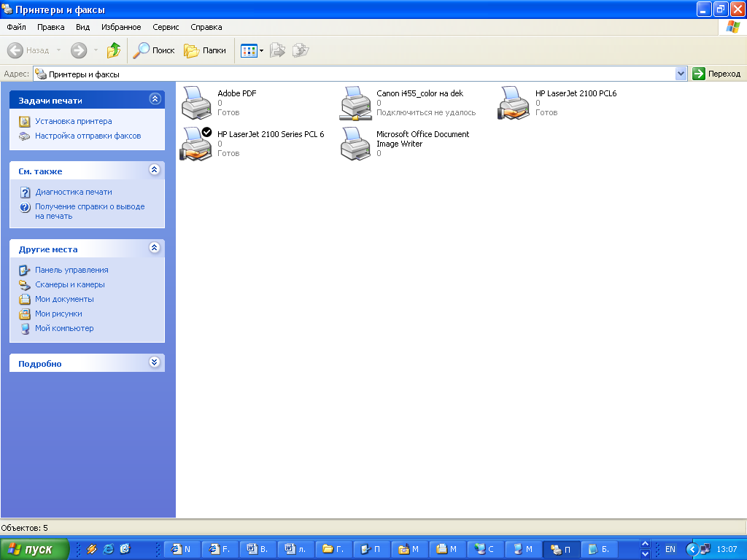This screenshot has height=560, width=747.
Task: Click the My Documents folder icon
Action: (x=25, y=300)
